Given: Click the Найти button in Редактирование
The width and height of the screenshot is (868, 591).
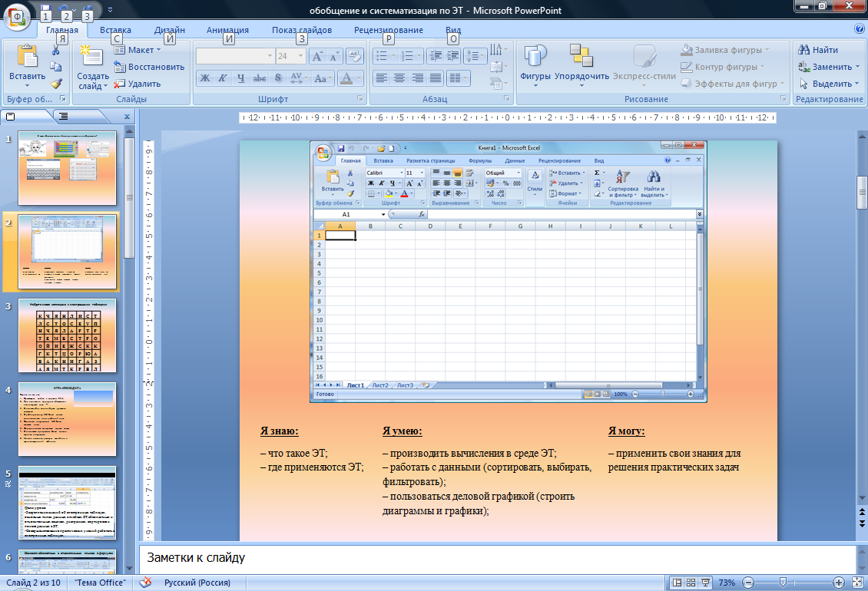Looking at the screenshot, I should click(818, 50).
